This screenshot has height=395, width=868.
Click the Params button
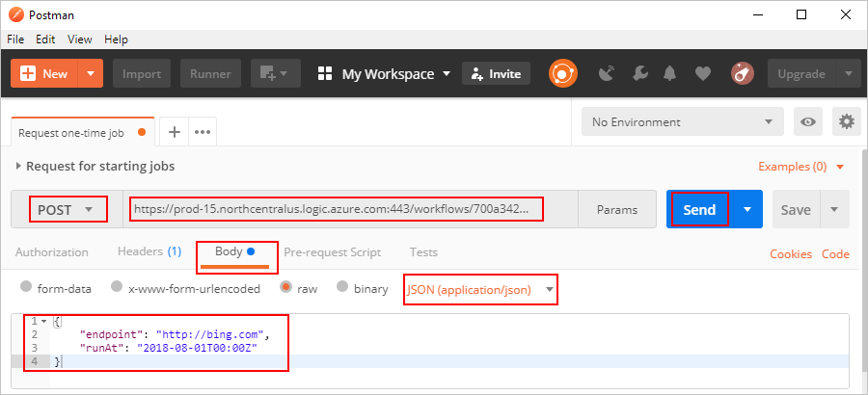[x=617, y=210]
